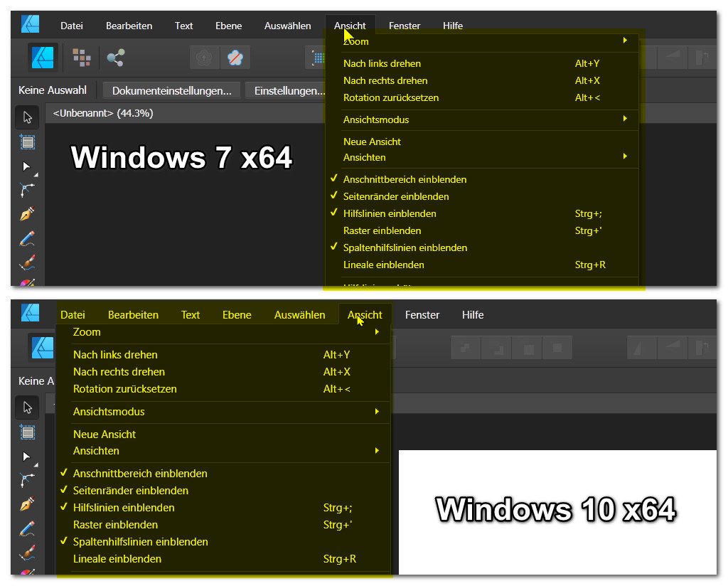
Task: Click Move to Front icon in Windows 10 toolbar
Action: click(557, 348)
